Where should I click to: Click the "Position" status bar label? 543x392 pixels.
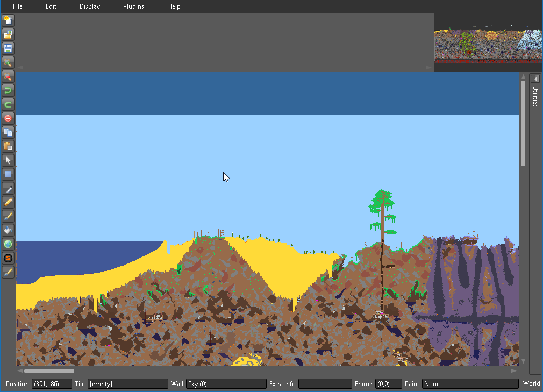[x=17, y=384]
